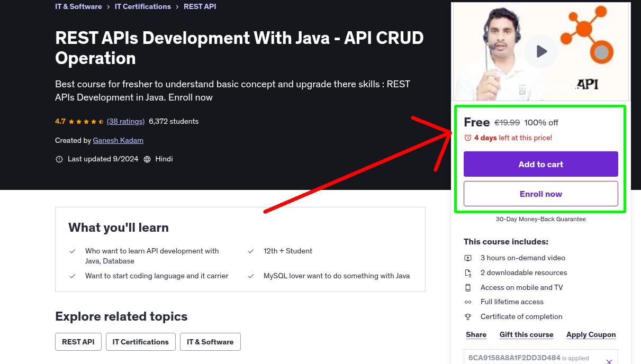Select the IT Certifications related topic tag

tap(140, 342)
